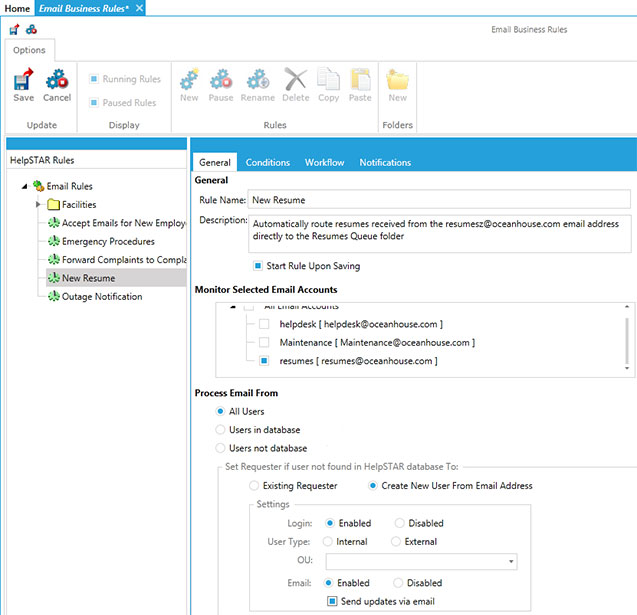Open the Workflow tab

point(324,162)
